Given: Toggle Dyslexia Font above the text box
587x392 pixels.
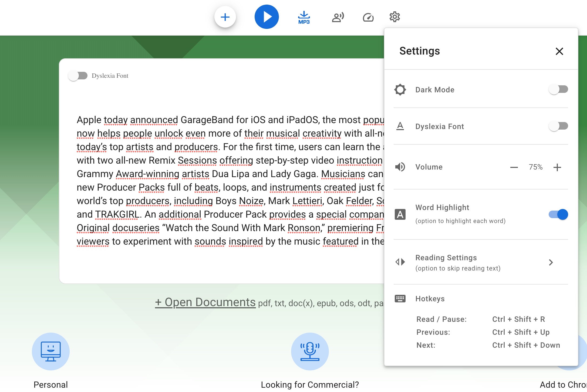Looking at the screenshot, I should tap(78, 76).
